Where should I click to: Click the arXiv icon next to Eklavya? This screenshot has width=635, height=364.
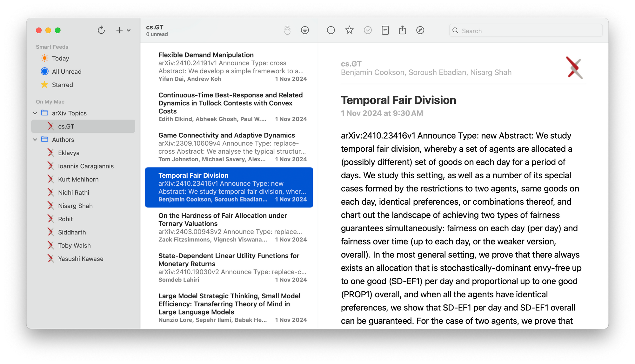pos(50,153)
